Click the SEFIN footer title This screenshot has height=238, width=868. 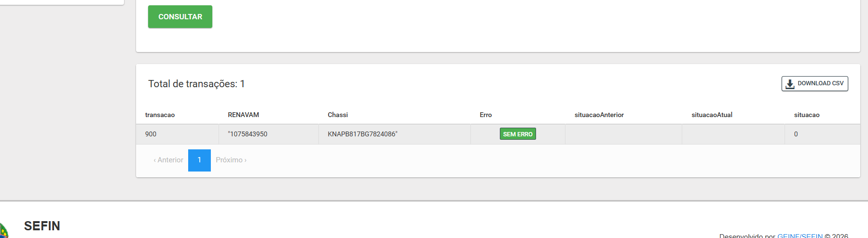coord(42,226)
